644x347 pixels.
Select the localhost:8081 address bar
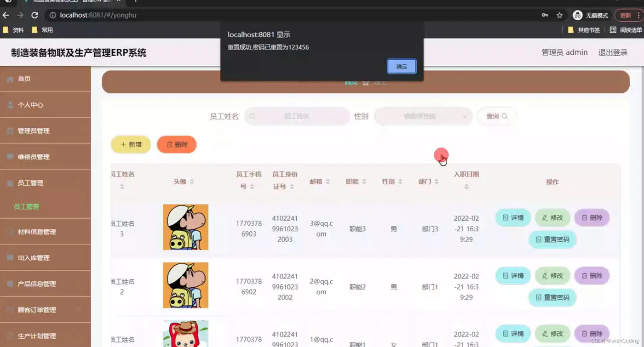294,15
